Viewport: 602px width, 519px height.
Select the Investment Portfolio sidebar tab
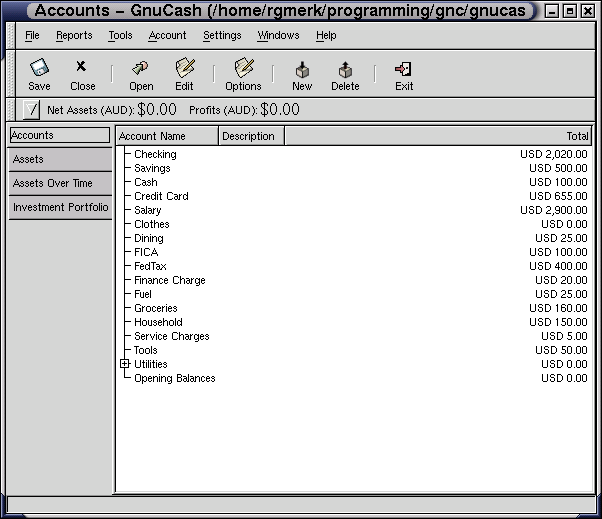click(x=59, y=208)
